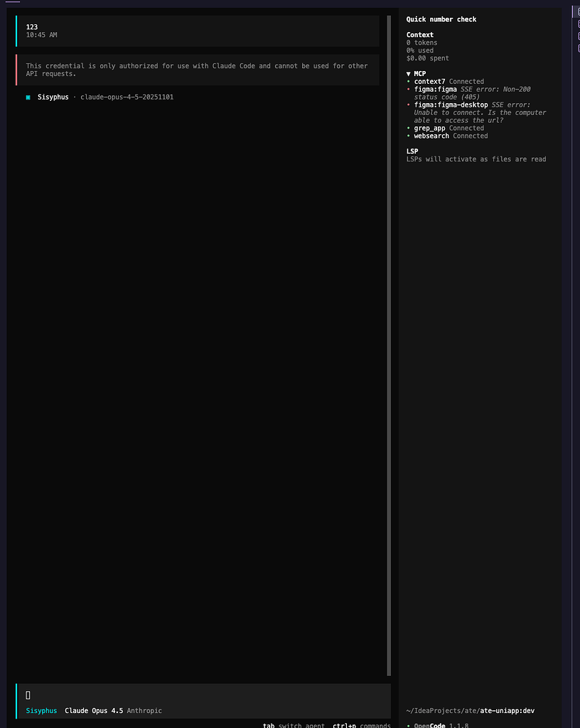This screenshot has height=728, width=580.
Task: Click the grep_app Connected entry
Action: (449, 128)
